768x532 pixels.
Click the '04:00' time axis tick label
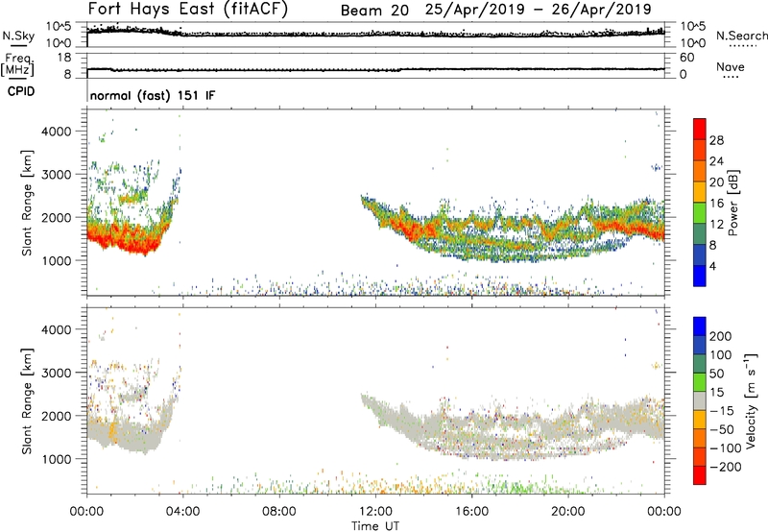pyautogui.click(x=182, y=512)
